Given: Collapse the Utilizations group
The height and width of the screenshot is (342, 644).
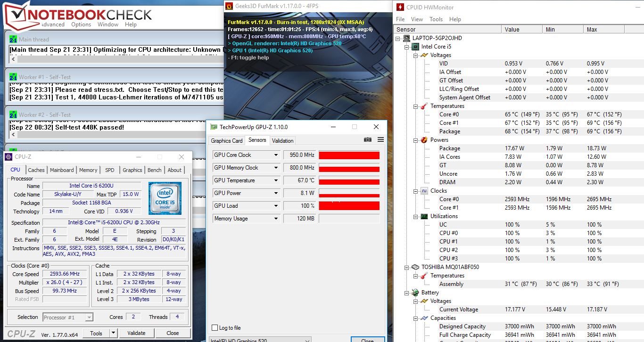Looking at the screenshot, I should pos(415,216).
